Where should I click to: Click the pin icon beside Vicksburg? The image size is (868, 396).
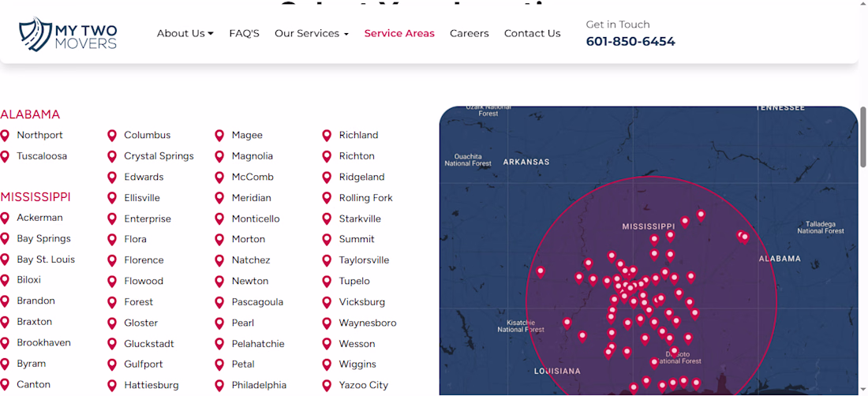click(327, 303)
